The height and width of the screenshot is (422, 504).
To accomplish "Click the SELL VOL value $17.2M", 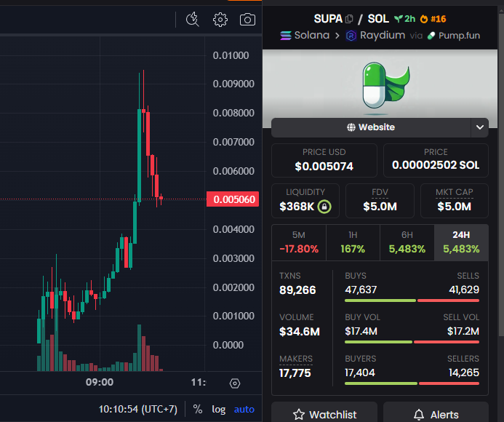I will pyautogui.click(x=463, y=331).
